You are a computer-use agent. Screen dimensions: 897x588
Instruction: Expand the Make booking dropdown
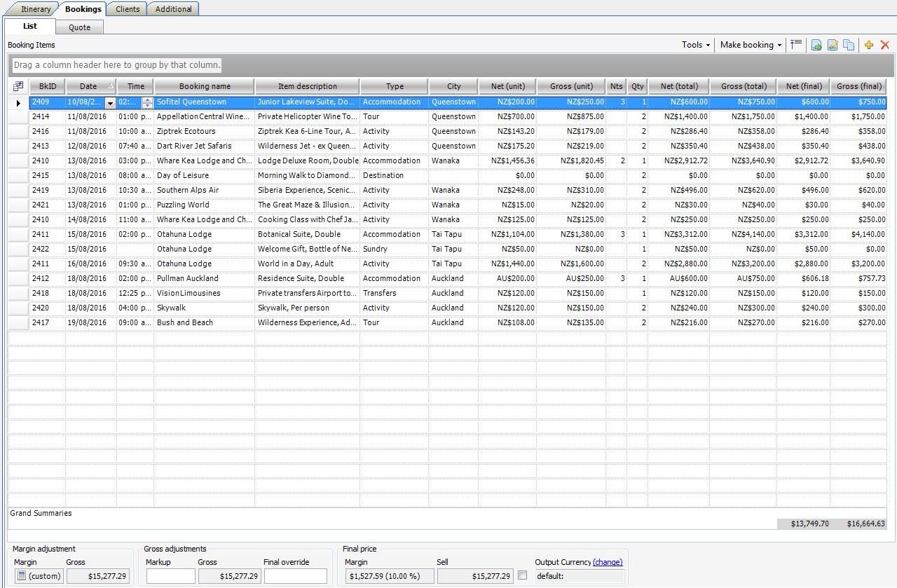[751, 45]
